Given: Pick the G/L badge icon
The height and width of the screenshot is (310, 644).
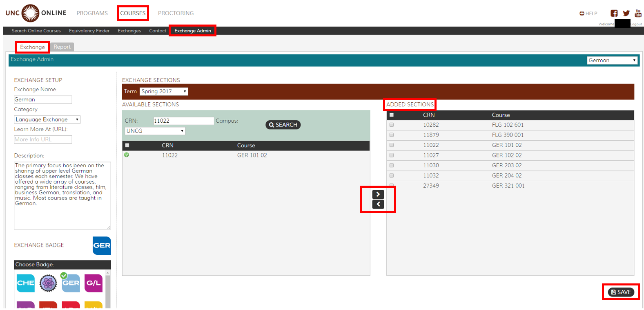Looking at the screenshot, I should point(94,283).
